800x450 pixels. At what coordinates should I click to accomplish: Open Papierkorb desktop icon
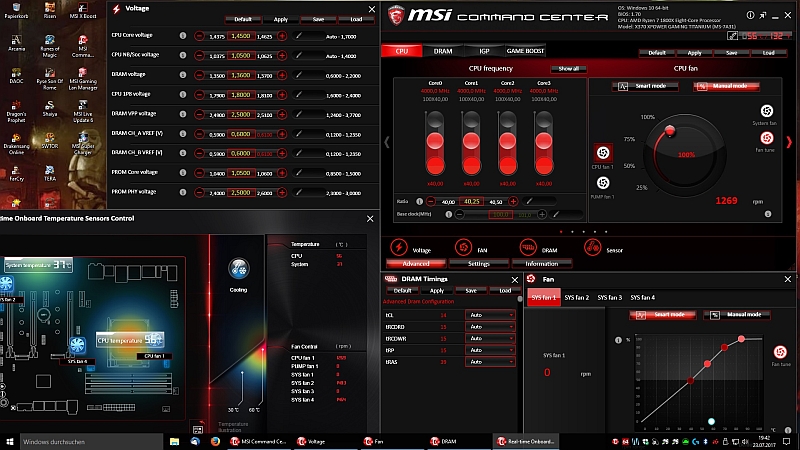(16, 10)
